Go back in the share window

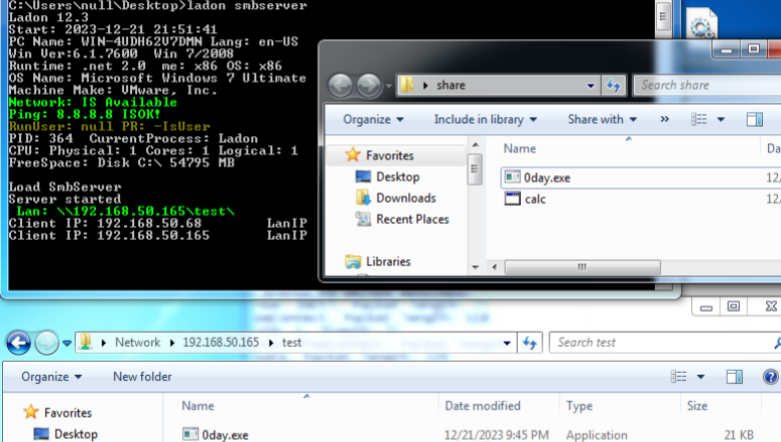341,85
